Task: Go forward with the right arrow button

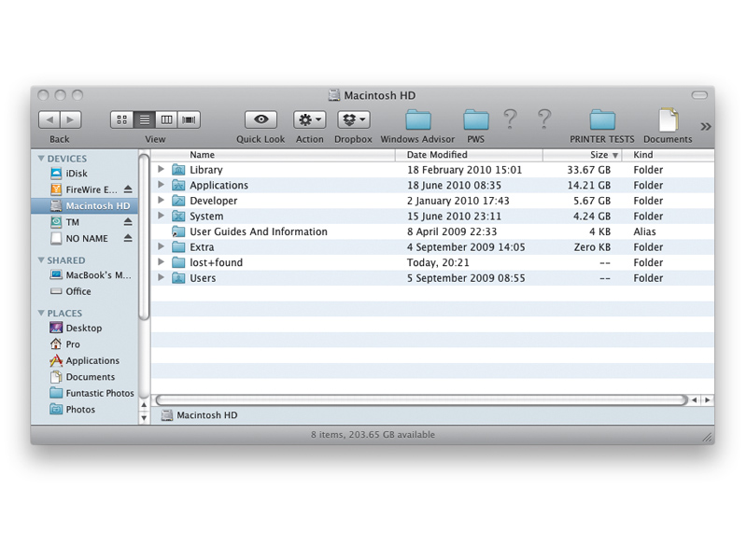Action: tap(71, 119)
